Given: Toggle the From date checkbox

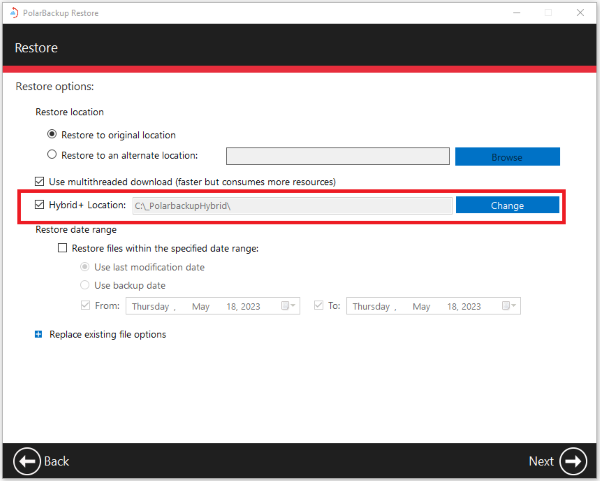Looking at the screenshot, I should (x=85, y=306).
